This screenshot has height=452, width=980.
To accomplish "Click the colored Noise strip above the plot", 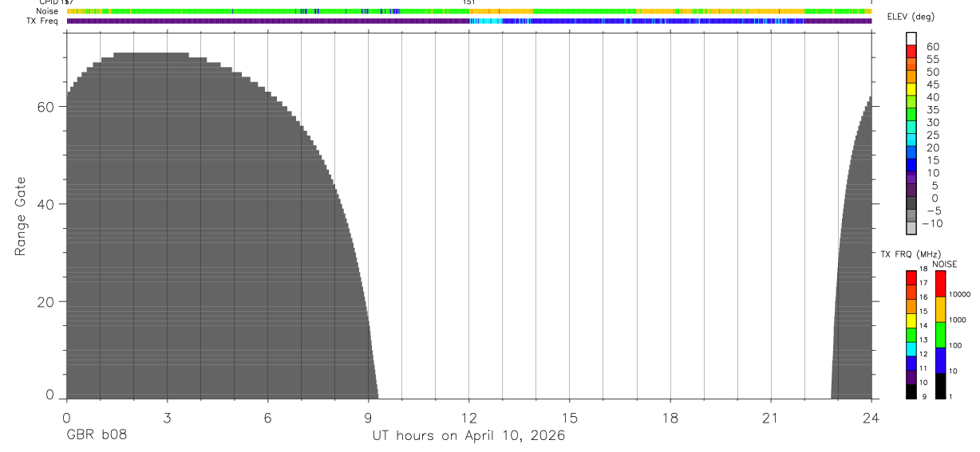I will click(469, 11).
